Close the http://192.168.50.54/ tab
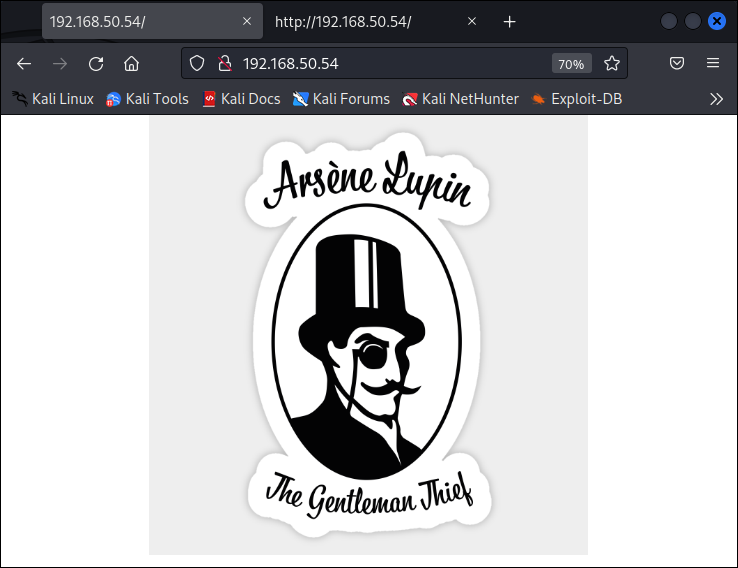This screenshot has width=738, height=568. coord(472,21)
